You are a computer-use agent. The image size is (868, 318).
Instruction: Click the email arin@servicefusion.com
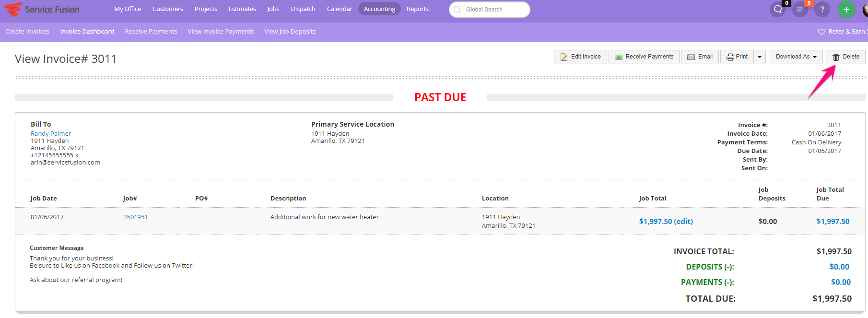(x=65, y=162)
